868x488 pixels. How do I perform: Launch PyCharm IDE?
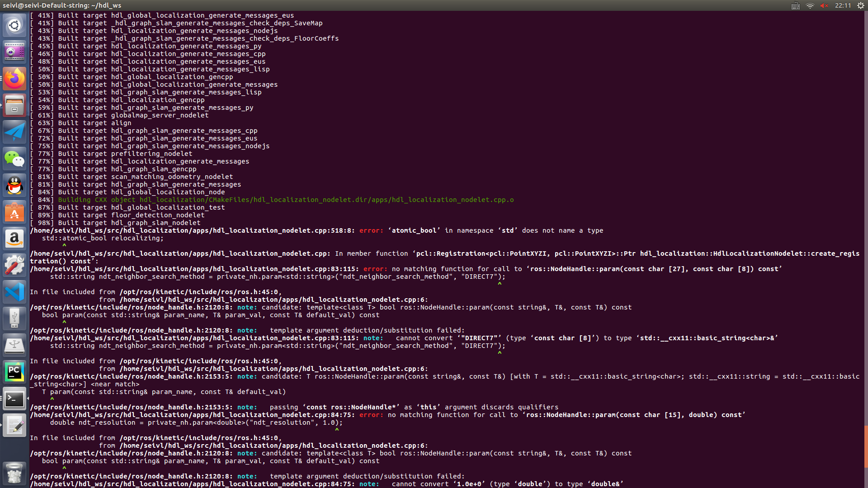point(14,371)
